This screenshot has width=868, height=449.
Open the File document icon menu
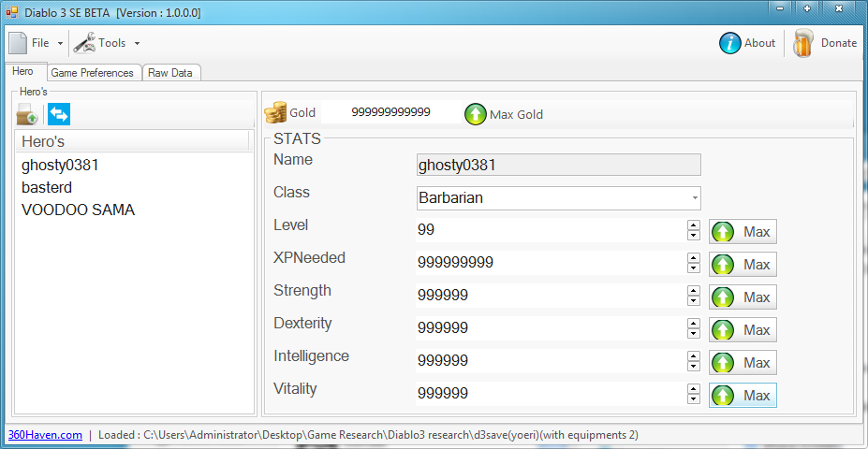point(18,43)
